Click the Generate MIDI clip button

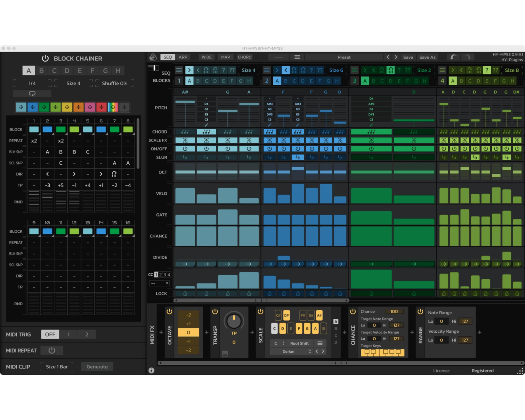coord(97,366)
